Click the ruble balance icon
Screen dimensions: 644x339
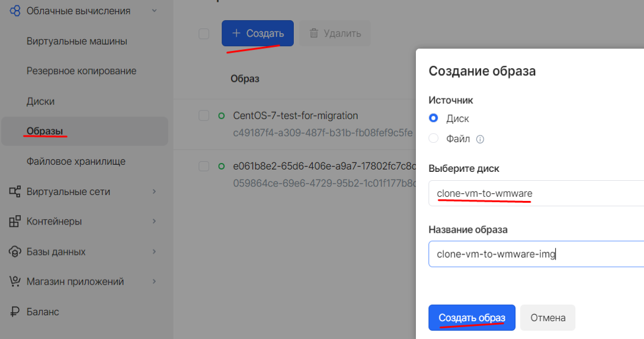click(15, 312)
